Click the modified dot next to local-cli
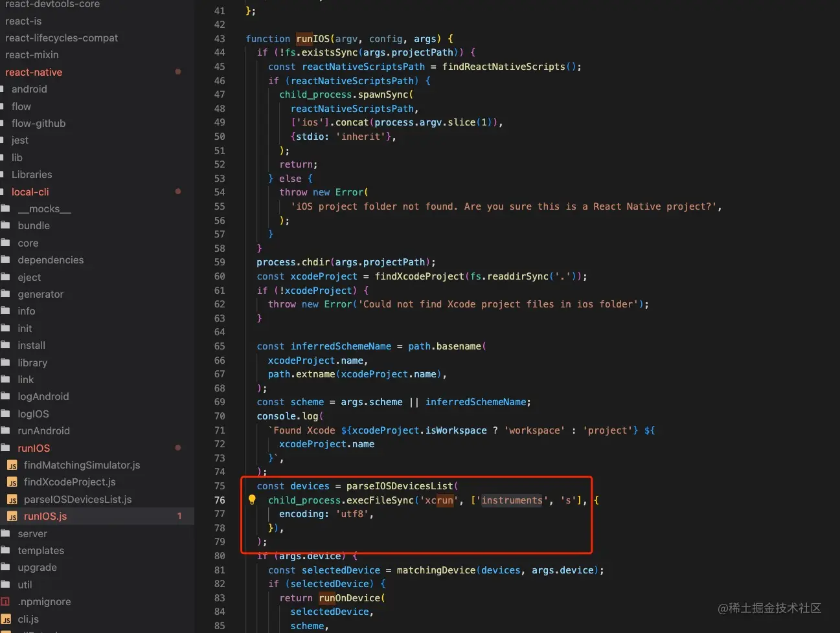 (x=178, y=192)
